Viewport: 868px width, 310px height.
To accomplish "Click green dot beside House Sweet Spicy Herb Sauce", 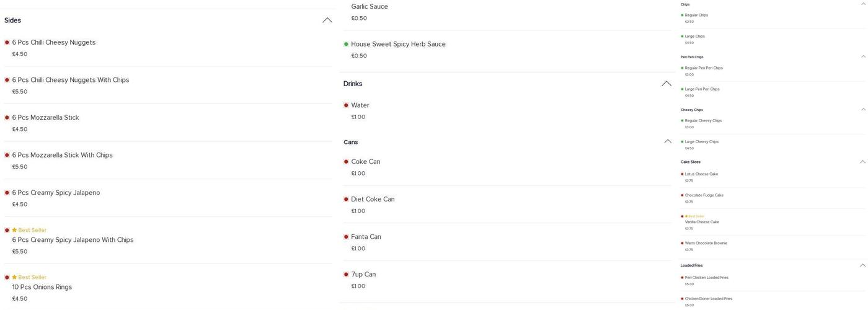I will (x=346, y=44).
